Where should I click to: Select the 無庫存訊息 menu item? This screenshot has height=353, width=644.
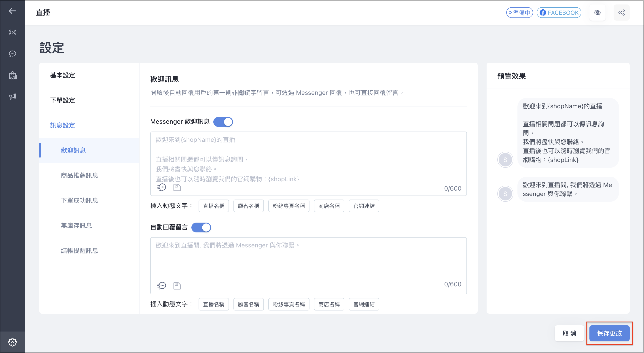(x=76, y=225)
